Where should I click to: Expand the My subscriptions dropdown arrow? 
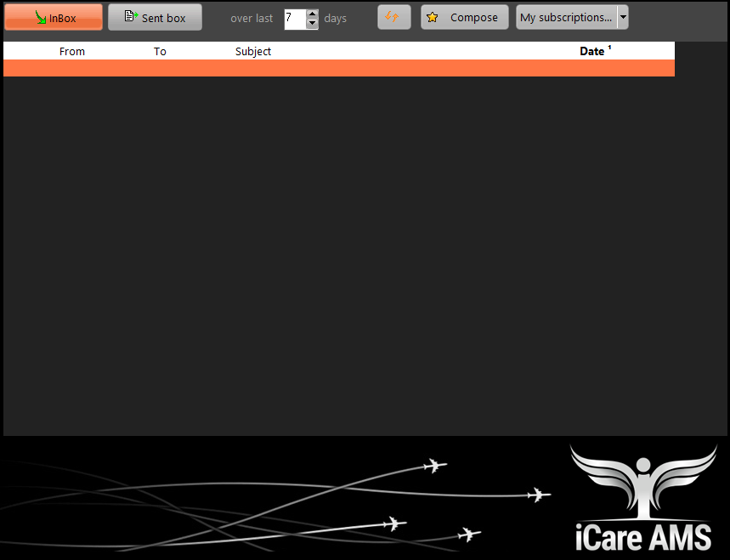tap(623, 17)
